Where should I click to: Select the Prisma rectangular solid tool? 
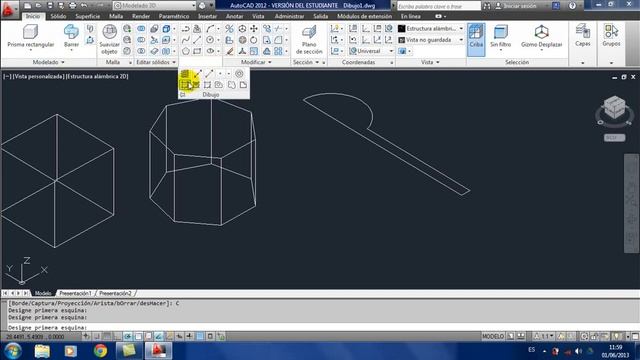[x=31, y=36]
